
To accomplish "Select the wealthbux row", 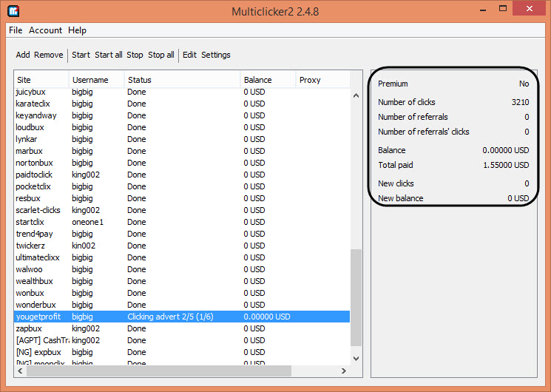I will pos(182,281).
